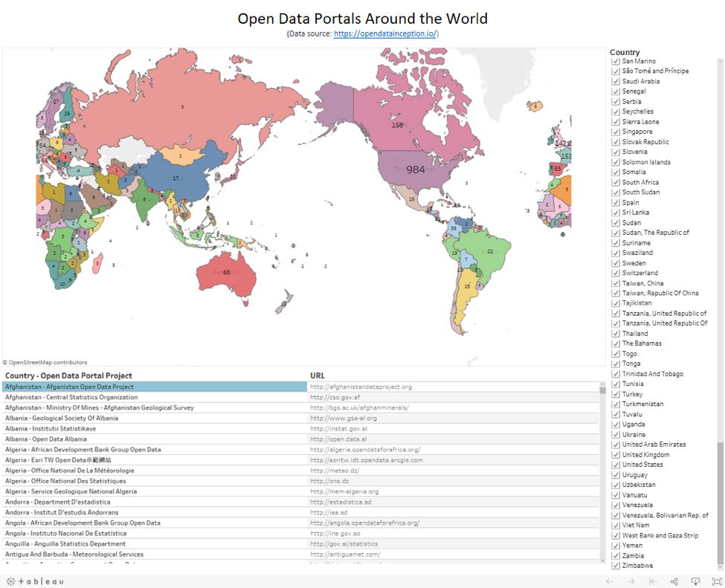Uncheck the Saudi Arabia checkbox
Screen dimensions: 725x588
[616, 81]
